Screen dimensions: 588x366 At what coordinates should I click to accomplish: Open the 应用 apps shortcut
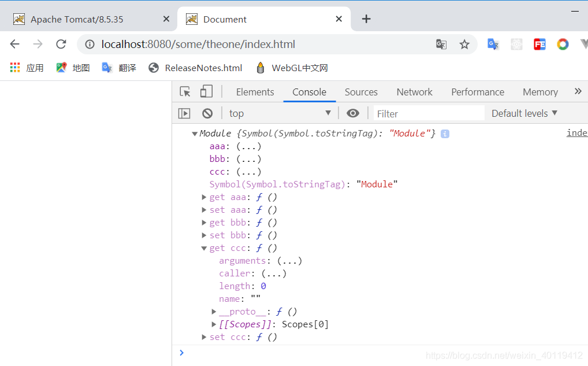(x=27, y=68)
